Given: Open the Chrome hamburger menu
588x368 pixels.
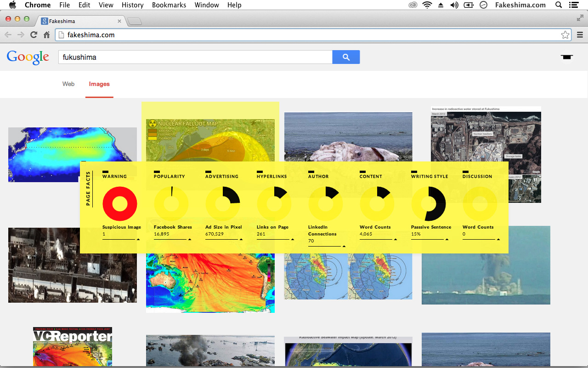Looking at the screenshot, I should tap(580, 35).
